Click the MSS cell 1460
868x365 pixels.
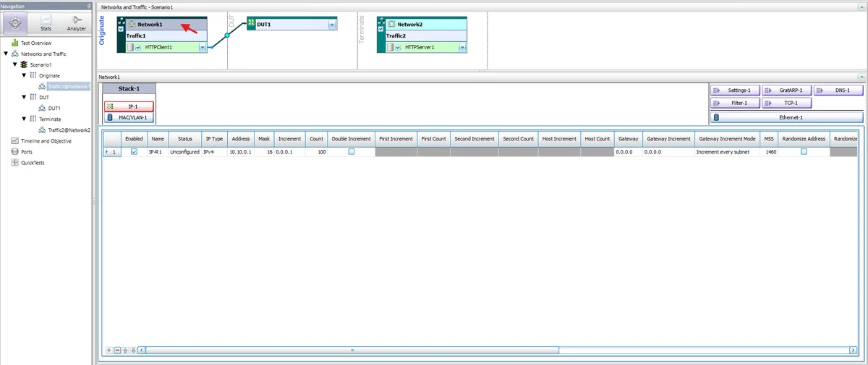click(x=770, y=152)
